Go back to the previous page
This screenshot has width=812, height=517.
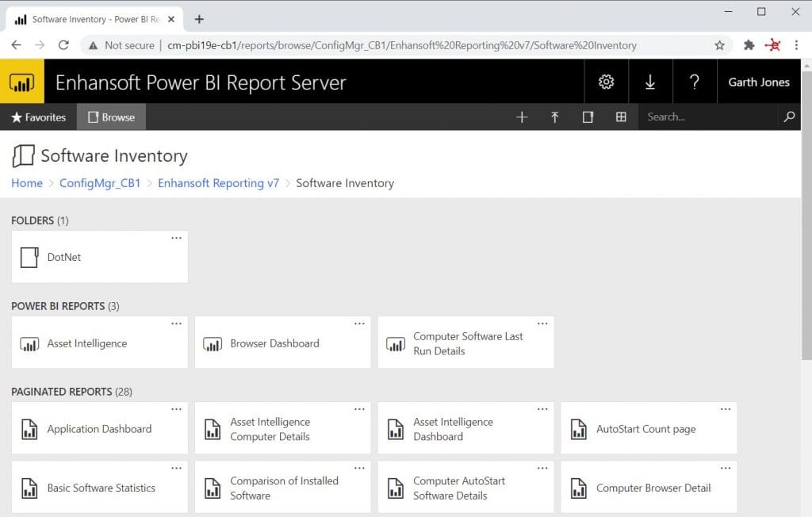click(16, 45)
